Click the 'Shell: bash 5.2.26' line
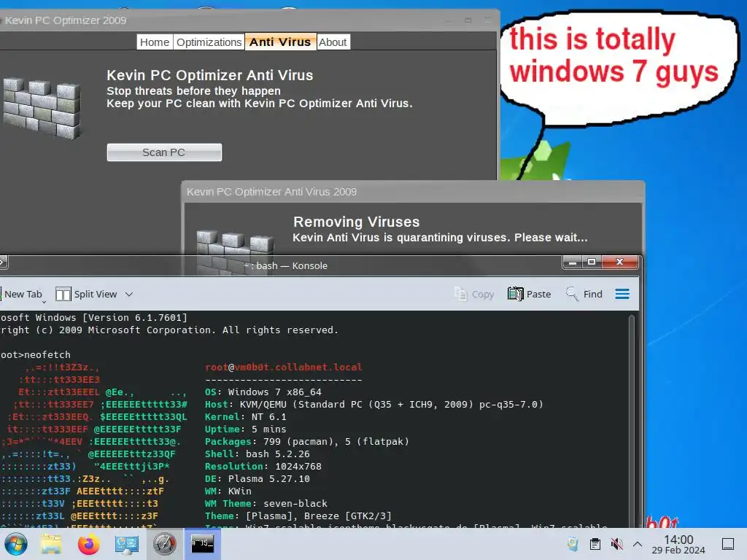The height and width of the screenshot is (560, 747). pyautogui.click(x=258, y=454)
